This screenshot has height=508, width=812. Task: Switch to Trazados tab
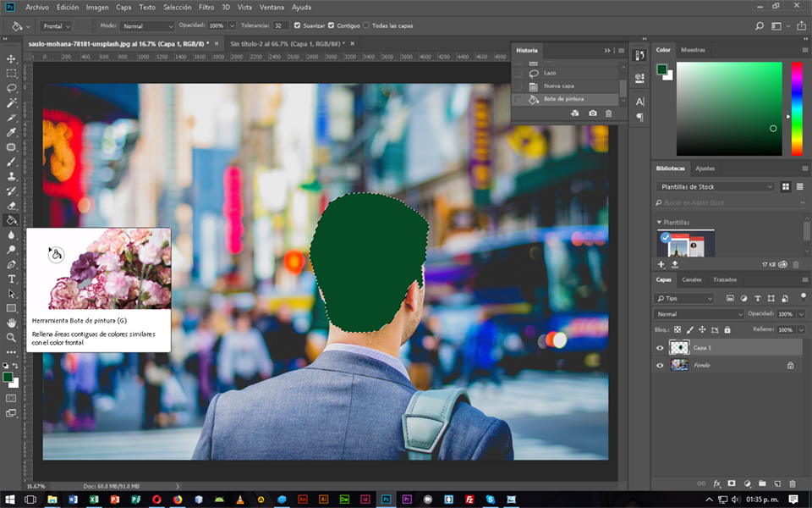coord(725,280)
